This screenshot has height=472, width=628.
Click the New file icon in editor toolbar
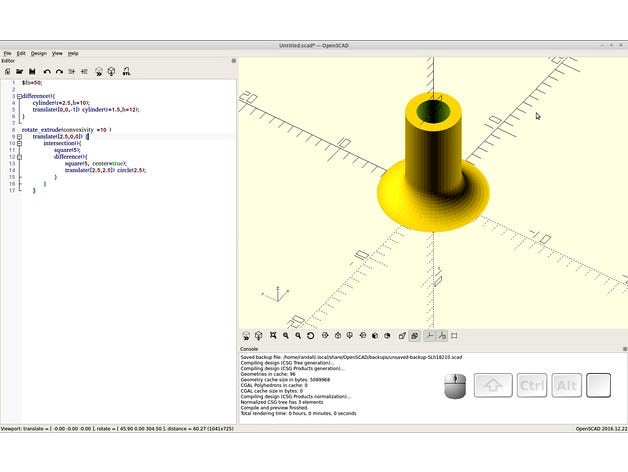[x=7, y=72]
